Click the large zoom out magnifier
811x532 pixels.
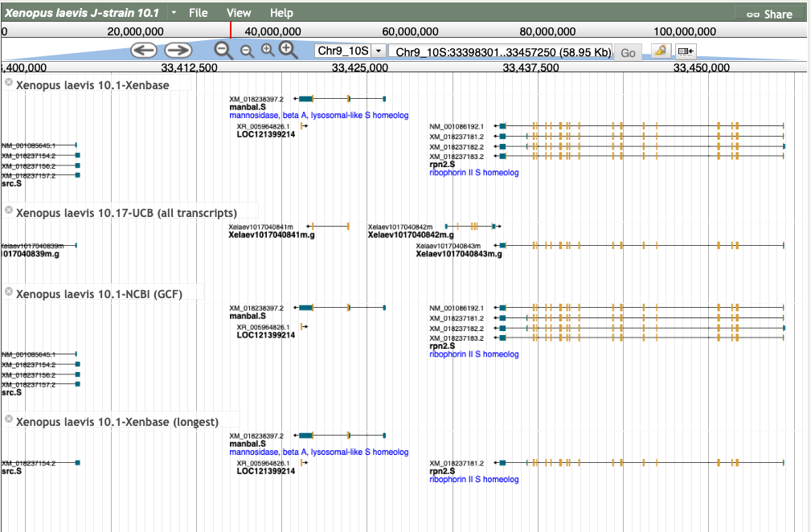click(x=223, y=51)
